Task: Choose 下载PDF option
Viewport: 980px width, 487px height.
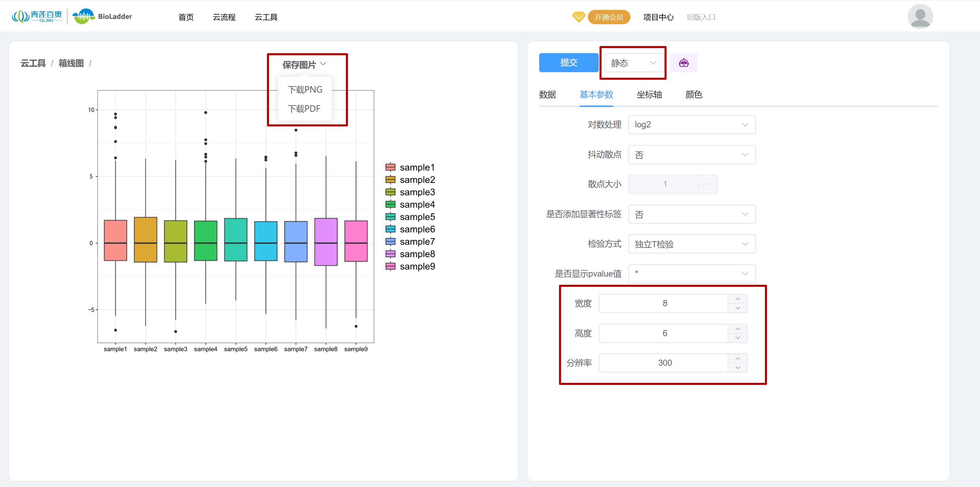Action: coord(304,109)
